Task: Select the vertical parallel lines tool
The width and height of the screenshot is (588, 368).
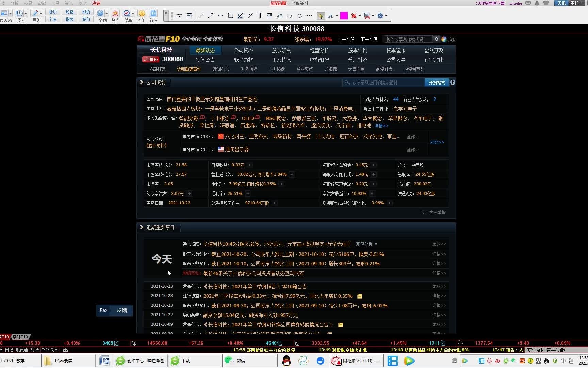Action: pyautogui.click(x=260, y=16)
